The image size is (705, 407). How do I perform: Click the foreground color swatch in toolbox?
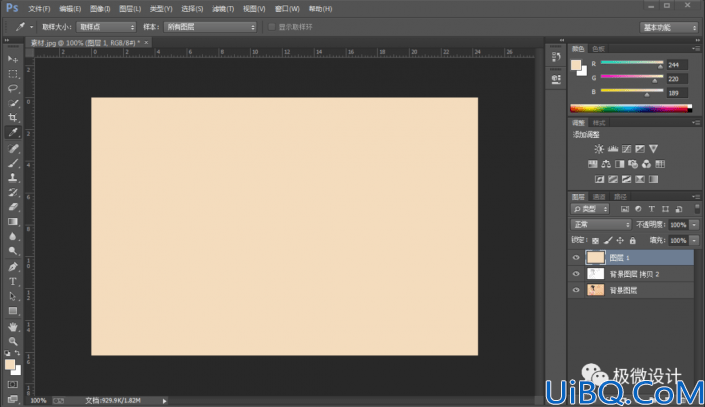[x=10, y=365]
